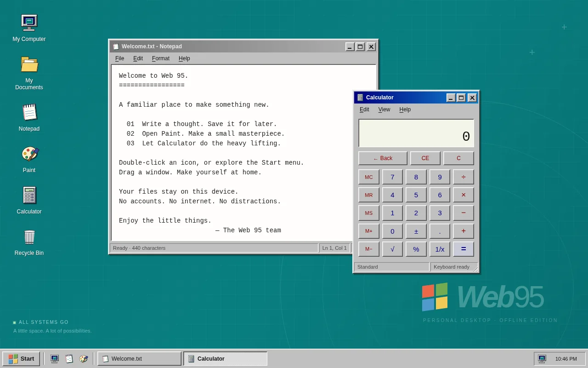Open Notepad's File menu

[119, 58]
